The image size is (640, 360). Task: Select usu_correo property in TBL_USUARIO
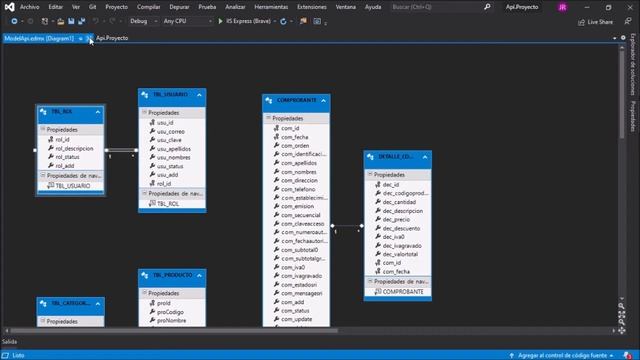tap(171, 131)
